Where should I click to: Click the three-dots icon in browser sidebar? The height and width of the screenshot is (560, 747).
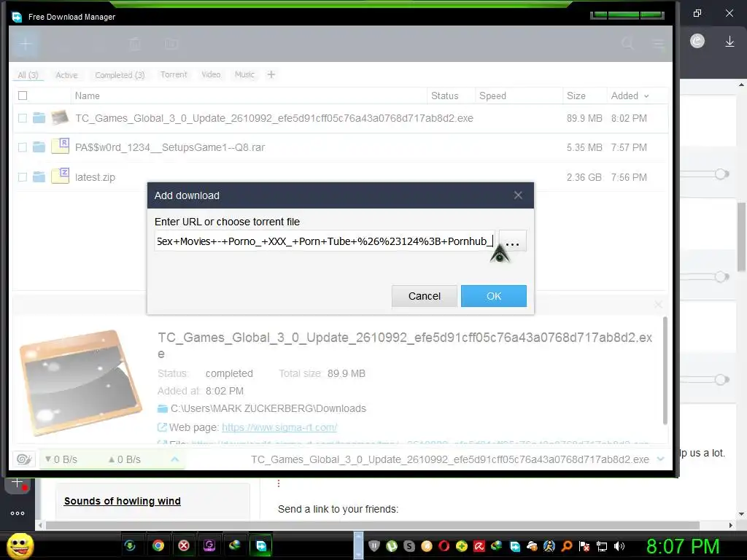point(18,513)
